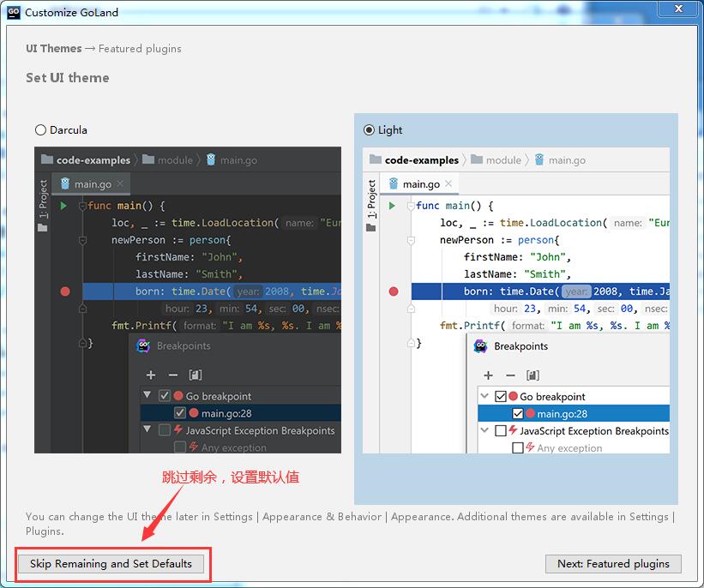This screenshot has width=704, height=588.
Task: Click the run gutter arrow in Darcula preview
Action: (63, 206)
